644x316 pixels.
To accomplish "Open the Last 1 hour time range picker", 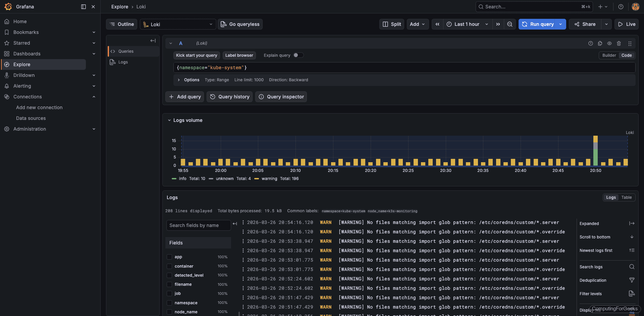I will click(x=467, y=24).
